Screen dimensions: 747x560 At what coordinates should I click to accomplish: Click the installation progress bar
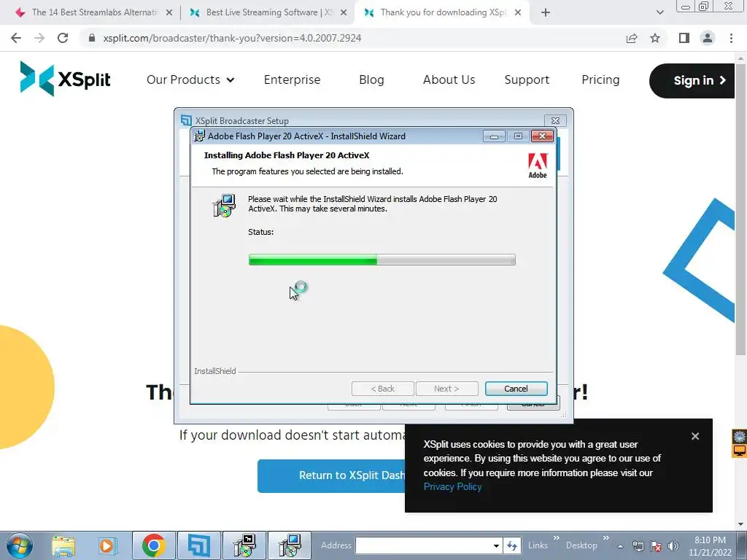pos(382,260)
